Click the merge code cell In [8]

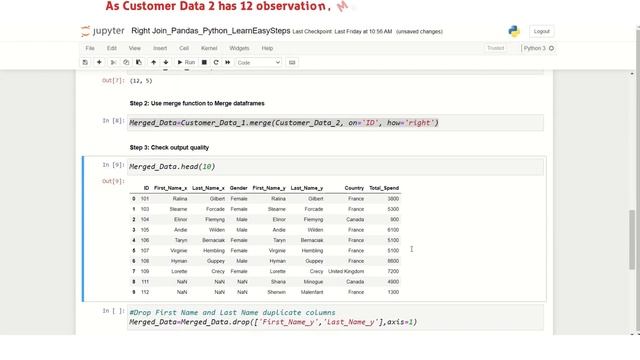(335, 123)
